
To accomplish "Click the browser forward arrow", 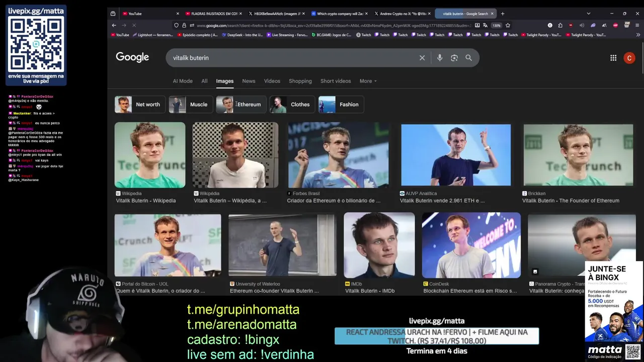I will pyautogui.click(x=124, y=25).
